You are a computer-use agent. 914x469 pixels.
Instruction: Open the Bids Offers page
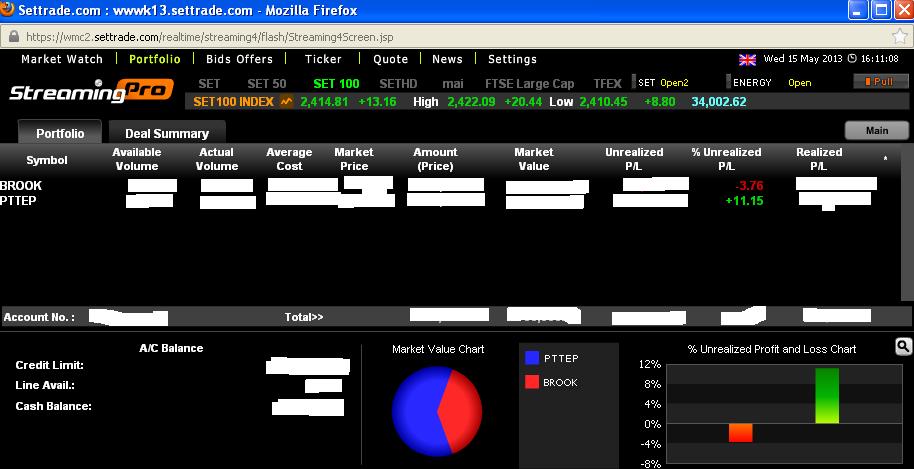tap(239, 59)
